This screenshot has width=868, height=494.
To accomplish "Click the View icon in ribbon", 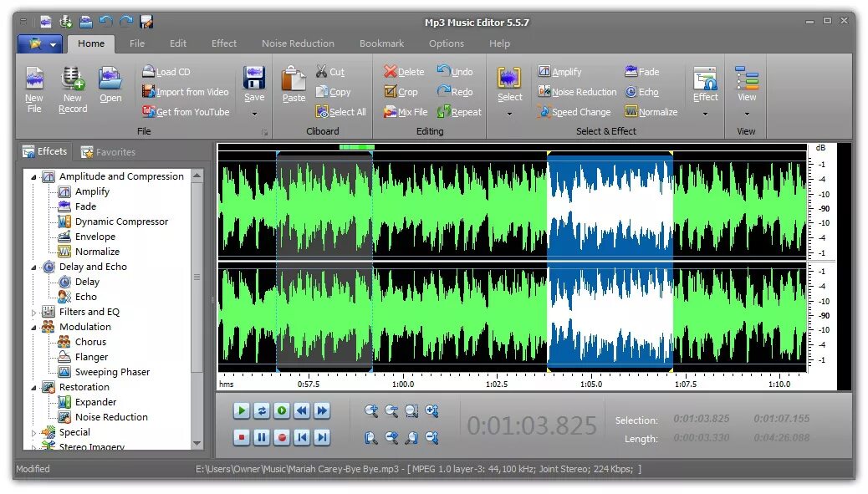I will [746, 79].
